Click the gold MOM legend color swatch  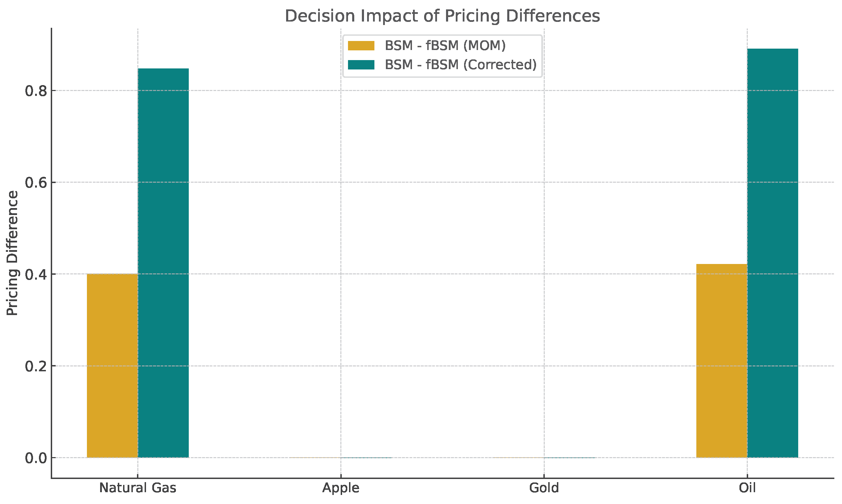[x=361, y=46]
